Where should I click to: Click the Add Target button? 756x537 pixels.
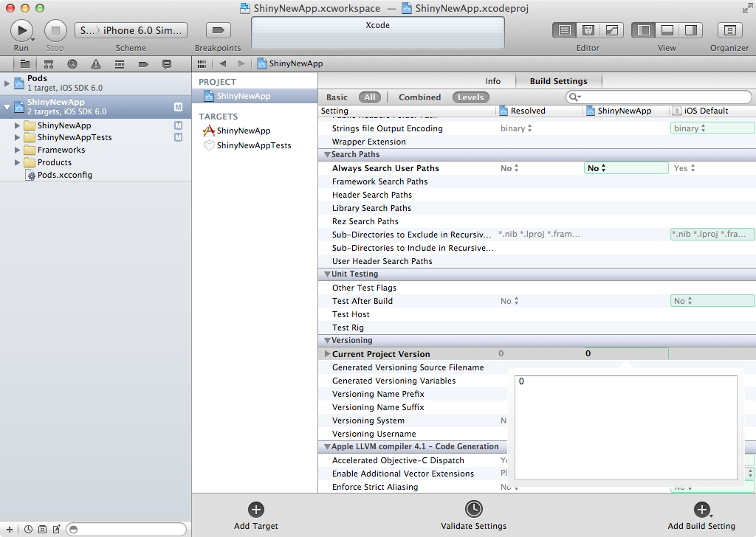coord(256,516)
